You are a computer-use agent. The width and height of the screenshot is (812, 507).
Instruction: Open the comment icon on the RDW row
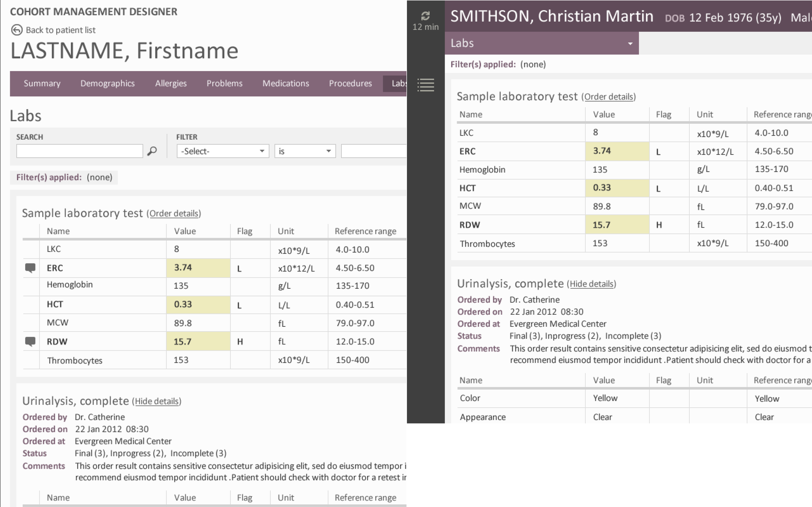(30, 341)
